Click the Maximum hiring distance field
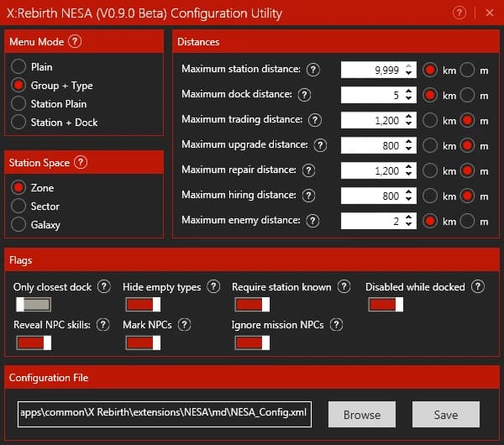Screen dimensions: 504x445 pyautogui.click(x=379, y=196)
